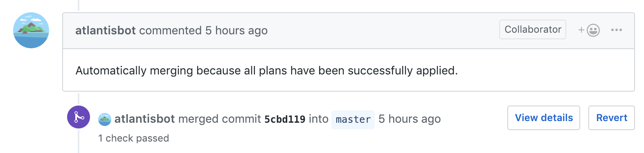Open the small atlantisbot avatar beside merge event

pyautogui.click(x=105, y=119)
